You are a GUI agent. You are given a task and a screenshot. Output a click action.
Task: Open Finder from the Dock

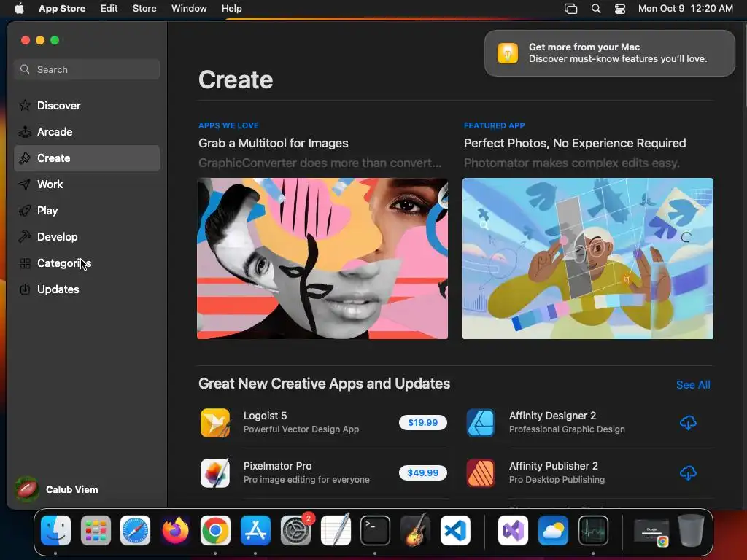click(55, 530)
